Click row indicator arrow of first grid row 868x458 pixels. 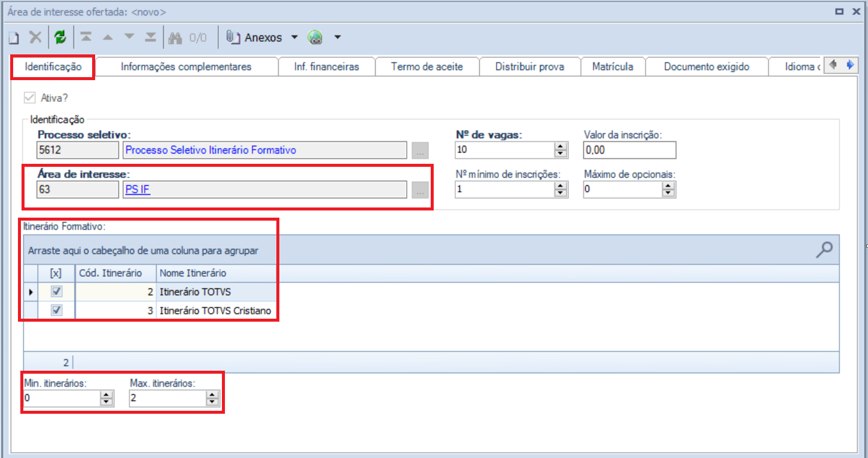31,292
